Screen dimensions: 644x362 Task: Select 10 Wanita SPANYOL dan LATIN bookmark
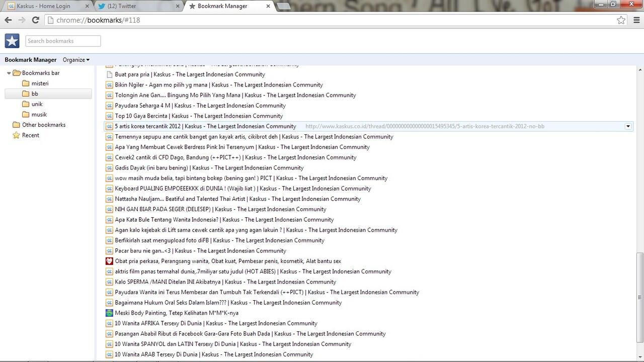tap(368, 344)
